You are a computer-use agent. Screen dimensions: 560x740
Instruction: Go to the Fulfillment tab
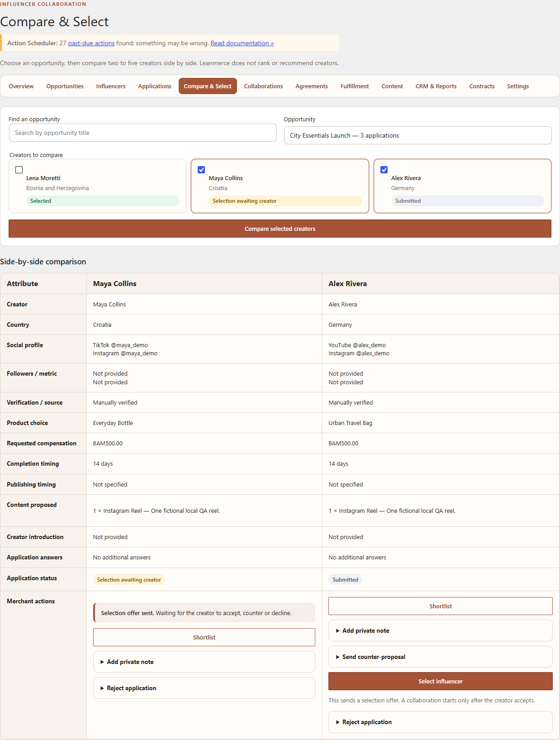coord(355,86)
